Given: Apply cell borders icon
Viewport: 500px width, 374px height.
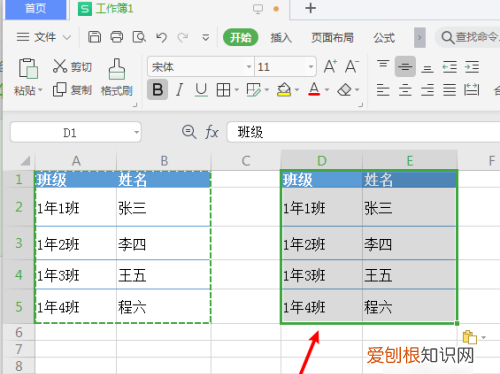Looking at the screenshot, I should click(223, 90).
